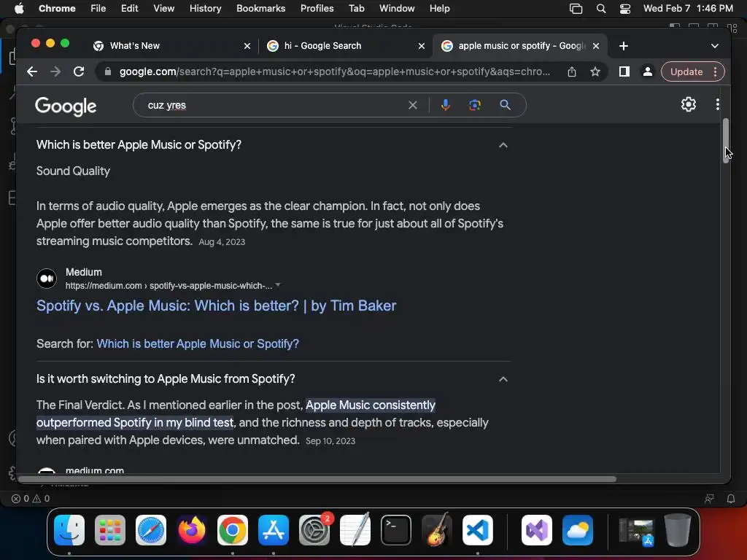Launch Firefox from the Dock

pos(192,530)
